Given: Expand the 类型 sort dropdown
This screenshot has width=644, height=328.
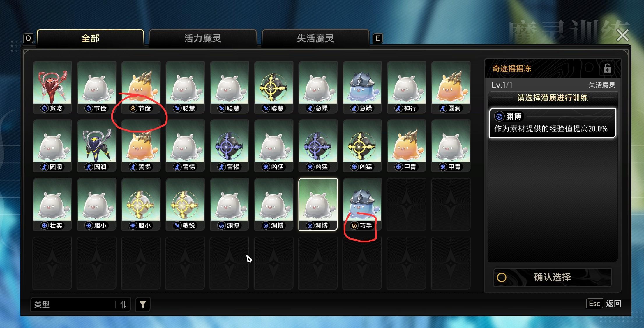Looking at the screenshot, I should point(80,304).
